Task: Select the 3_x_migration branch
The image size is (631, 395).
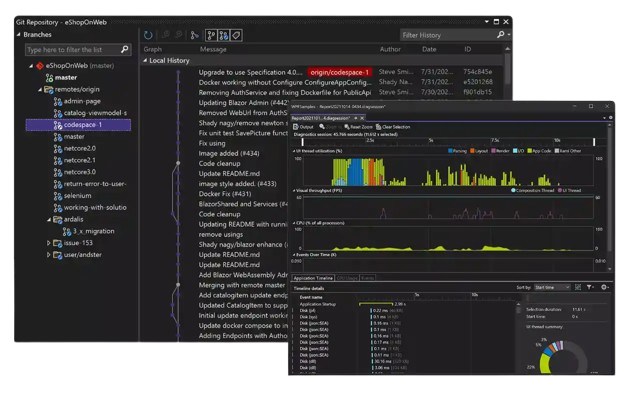Action: (89, 231)
